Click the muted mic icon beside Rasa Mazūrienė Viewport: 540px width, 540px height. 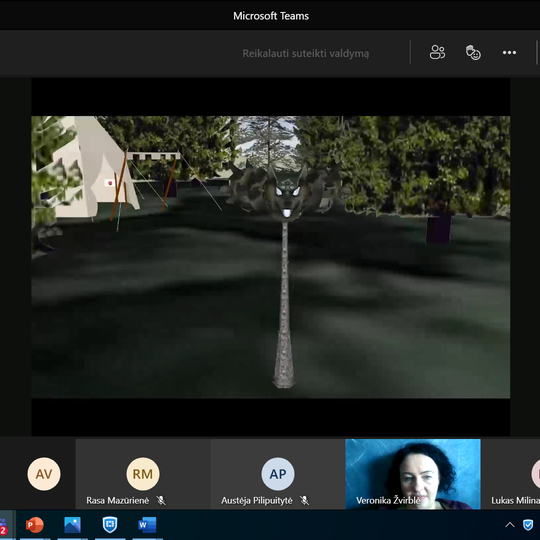[x=161, y=500]
